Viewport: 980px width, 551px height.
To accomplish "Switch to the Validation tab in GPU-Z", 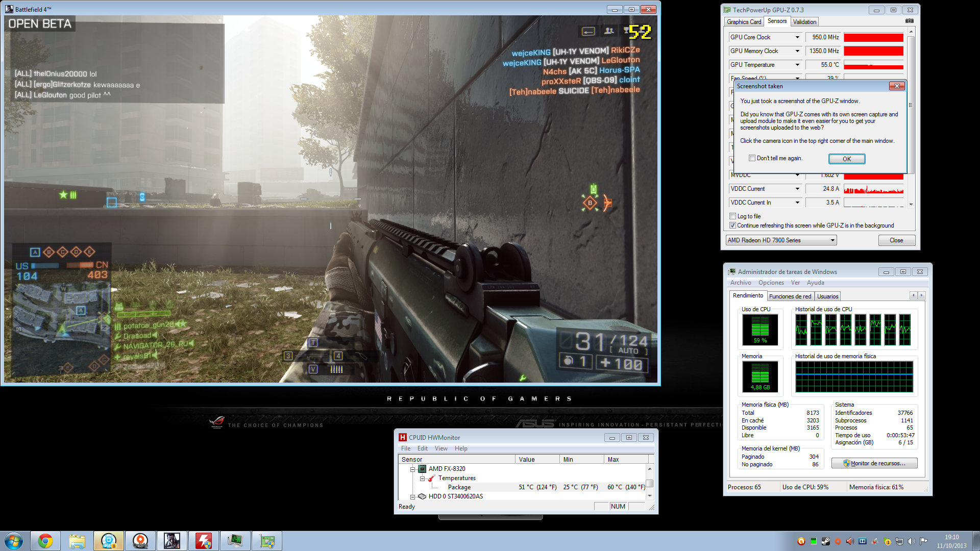I will (x=804, y=22).
